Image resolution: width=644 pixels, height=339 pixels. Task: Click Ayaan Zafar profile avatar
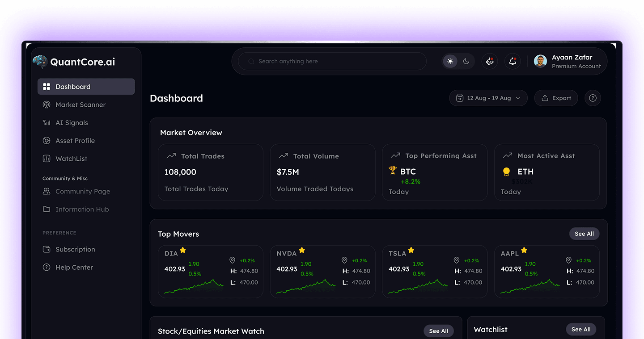click(x=540, y=61)
